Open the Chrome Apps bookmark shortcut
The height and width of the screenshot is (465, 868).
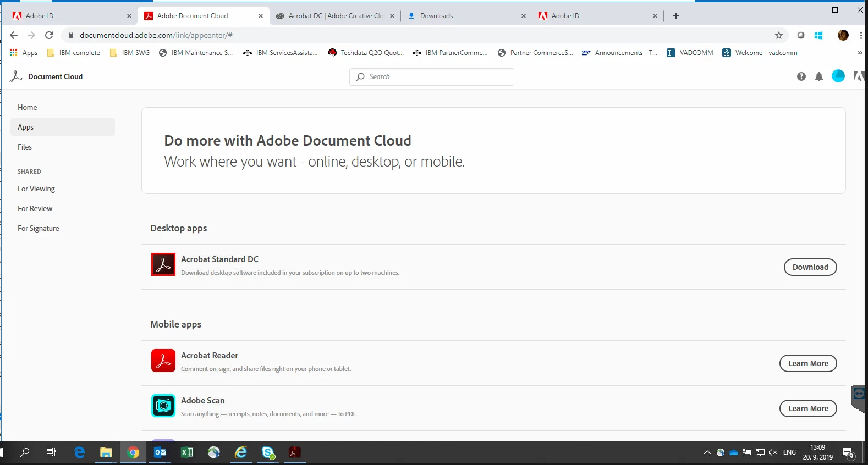coord(24,53)
